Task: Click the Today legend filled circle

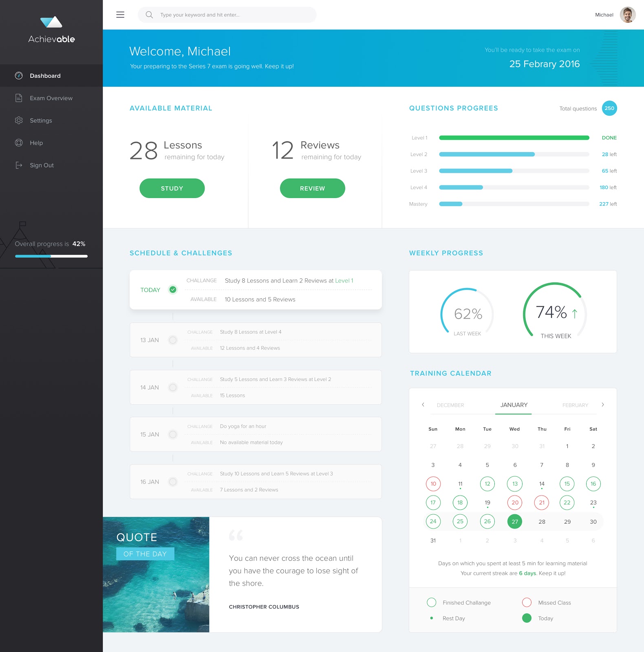Action: pyautogui.click(x=527, y=618)
